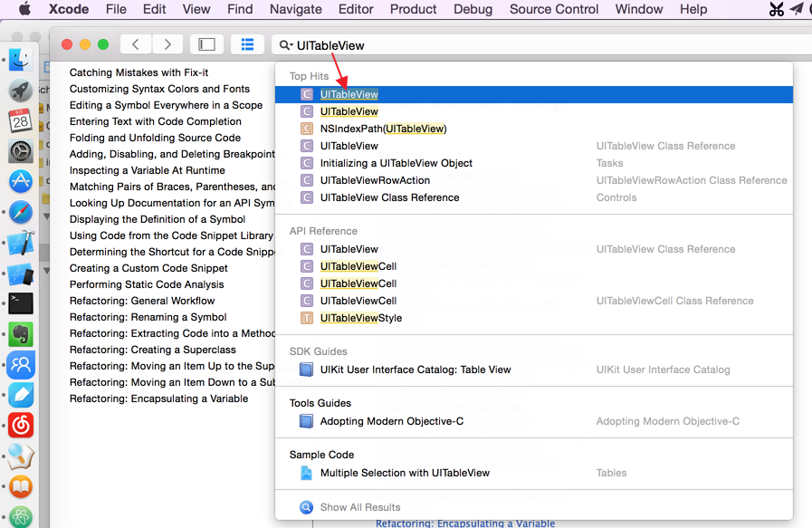Click the UITableViewRowAction class icon

[307, 180]
